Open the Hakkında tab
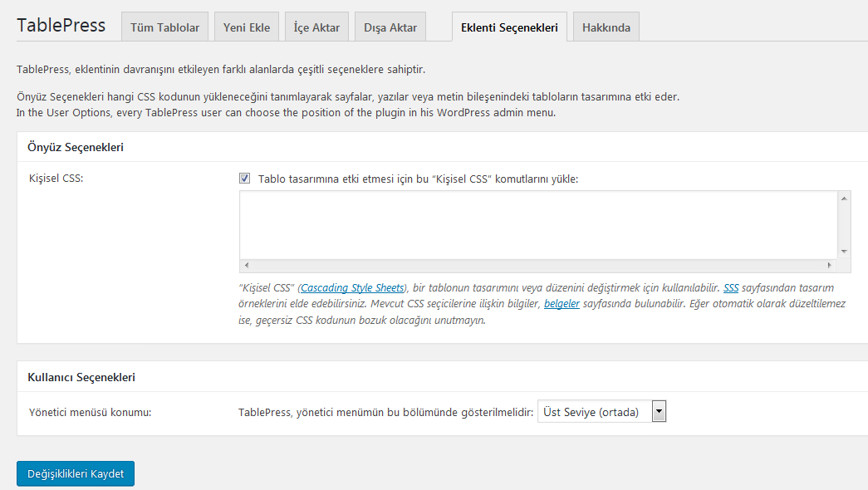Screen dimensions: 868x490 point(606,27)
